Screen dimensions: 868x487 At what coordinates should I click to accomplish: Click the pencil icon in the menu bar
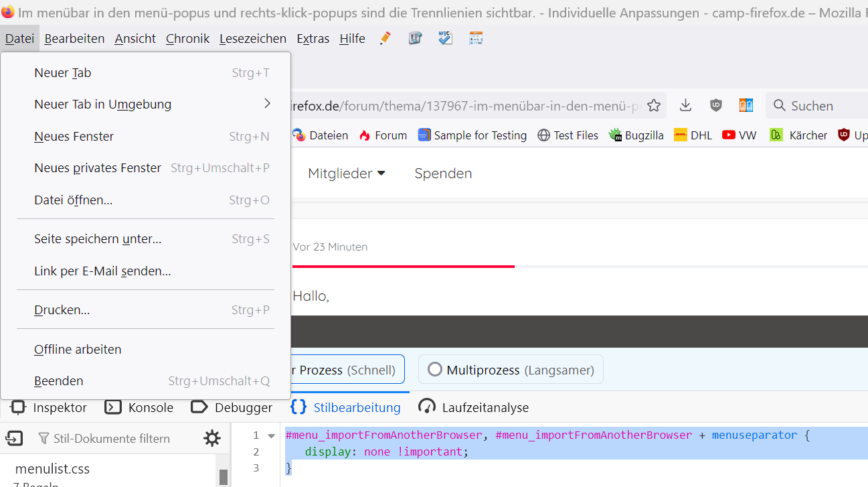385,38
